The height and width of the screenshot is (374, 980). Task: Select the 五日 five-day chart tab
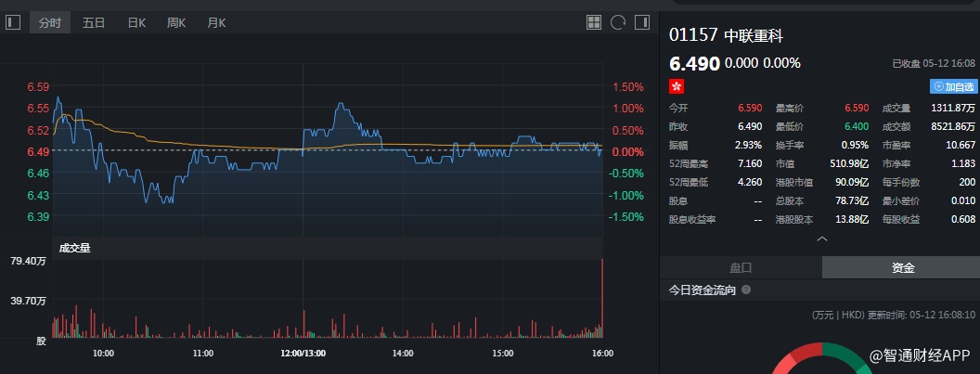(x=94, y=22)
